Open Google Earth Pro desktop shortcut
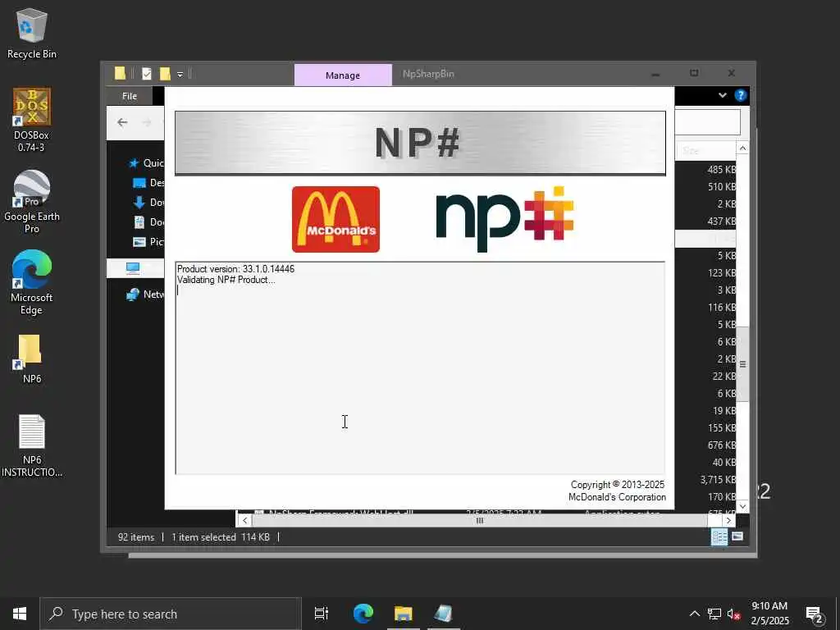Viewport: 840px width, 630px height. pos(32,202)
